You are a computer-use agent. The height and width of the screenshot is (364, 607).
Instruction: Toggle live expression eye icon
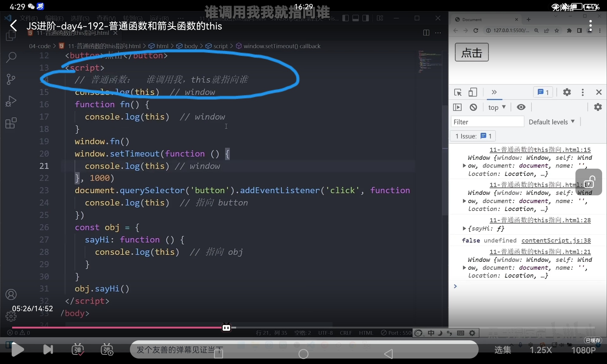pos(521,107)
